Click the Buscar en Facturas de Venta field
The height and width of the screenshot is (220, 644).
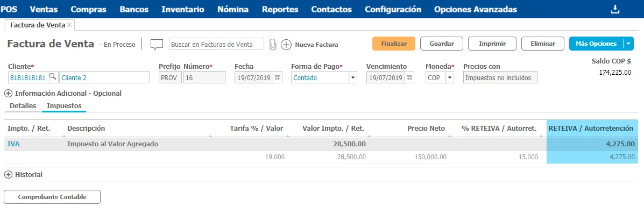point(216,44)
